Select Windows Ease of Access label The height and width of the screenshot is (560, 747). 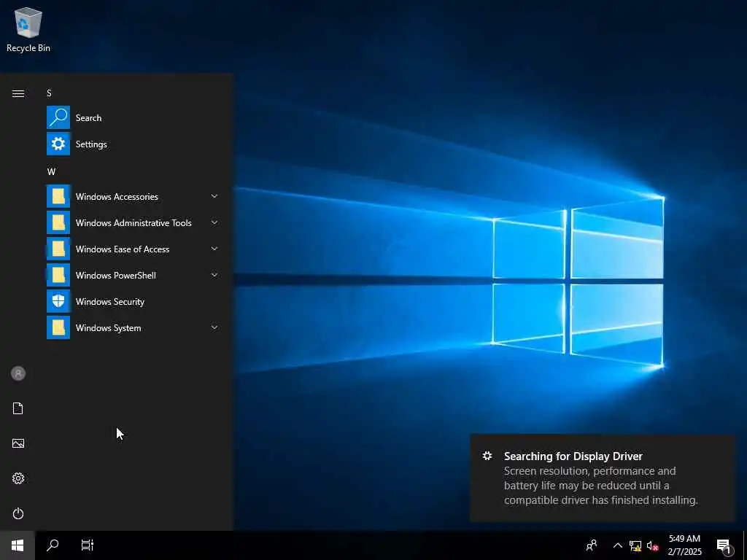pyautogui.click(x=123, y=249)
